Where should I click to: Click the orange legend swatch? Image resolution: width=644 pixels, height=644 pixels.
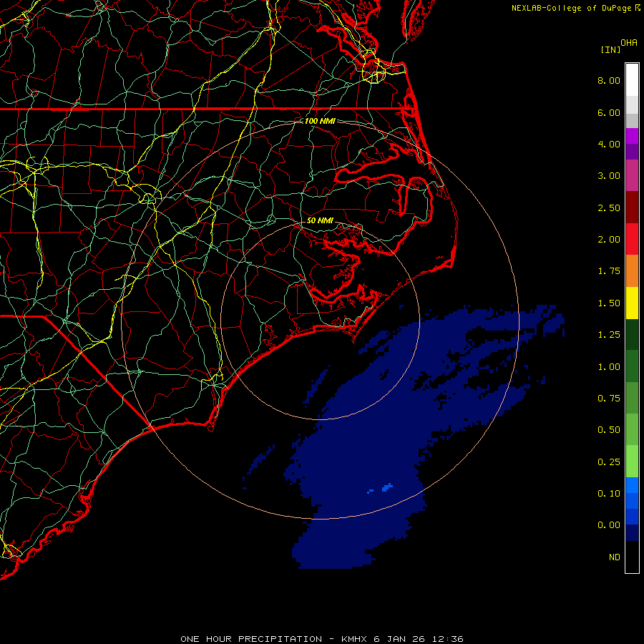632,271
